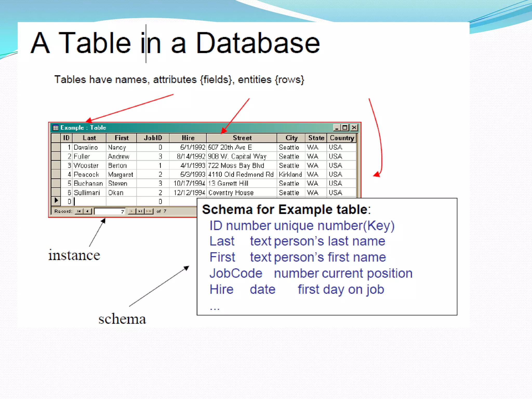Click the empty Last cell in new row

pos(89,201)
